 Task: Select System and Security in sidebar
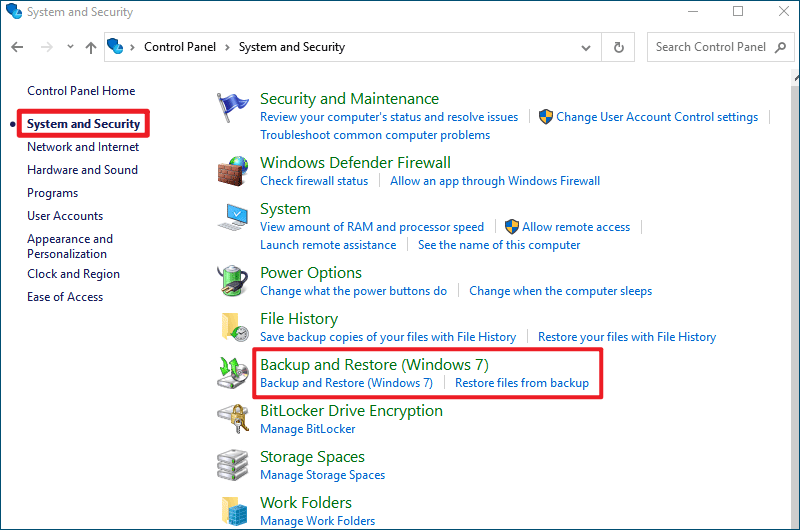(x=83, y=123)
